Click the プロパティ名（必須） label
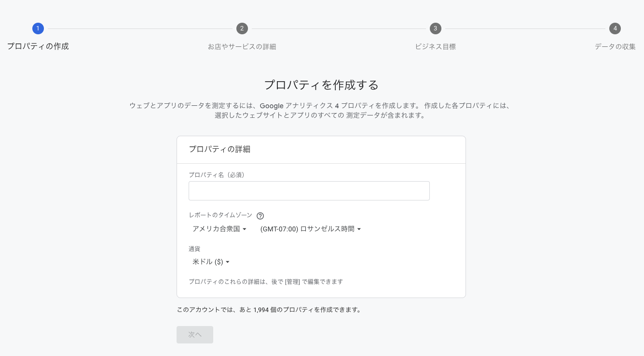This screenshot has width=644, height=356. pos(217,175)
